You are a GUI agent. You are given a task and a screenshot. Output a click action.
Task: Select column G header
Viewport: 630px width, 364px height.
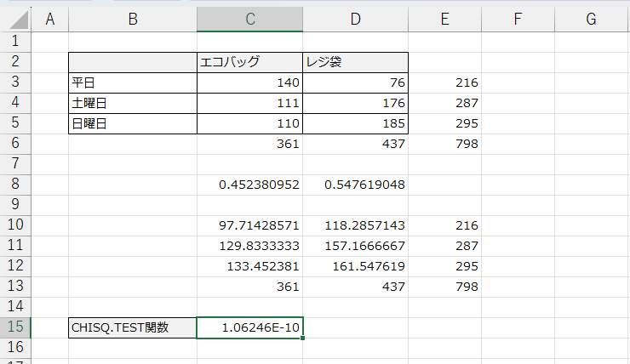591,20
